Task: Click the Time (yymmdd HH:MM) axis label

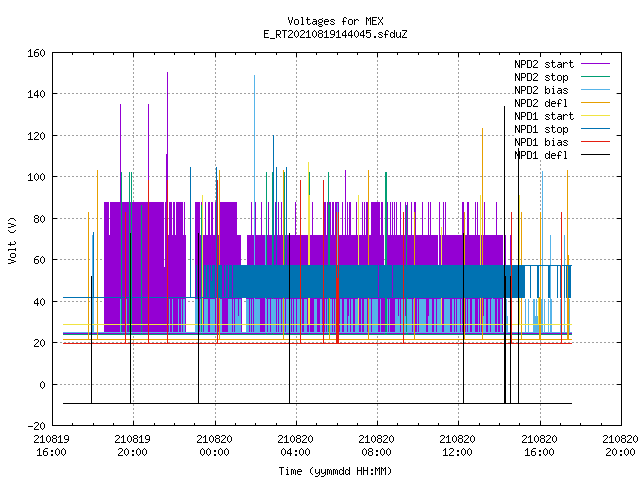Action: [x=335, y=471]
